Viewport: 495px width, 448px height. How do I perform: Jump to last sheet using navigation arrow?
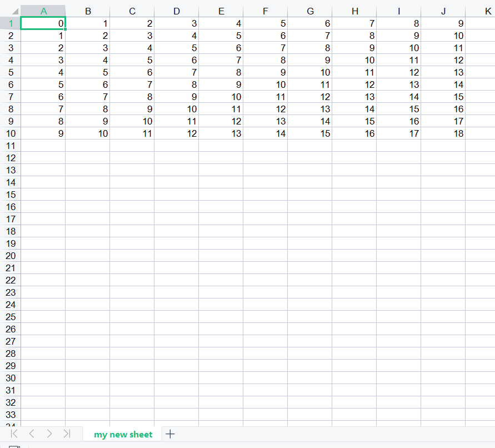coord(67,434)
